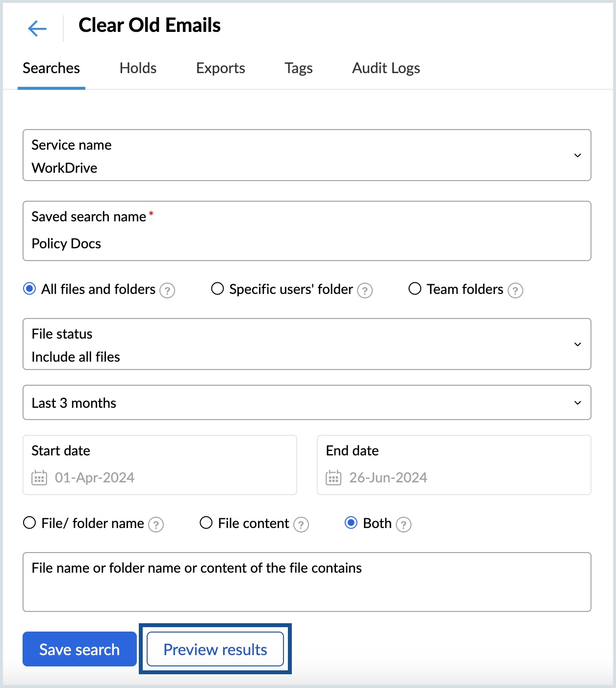Open help icon next to Both option
616x688 pixels.
coord(404,525)
